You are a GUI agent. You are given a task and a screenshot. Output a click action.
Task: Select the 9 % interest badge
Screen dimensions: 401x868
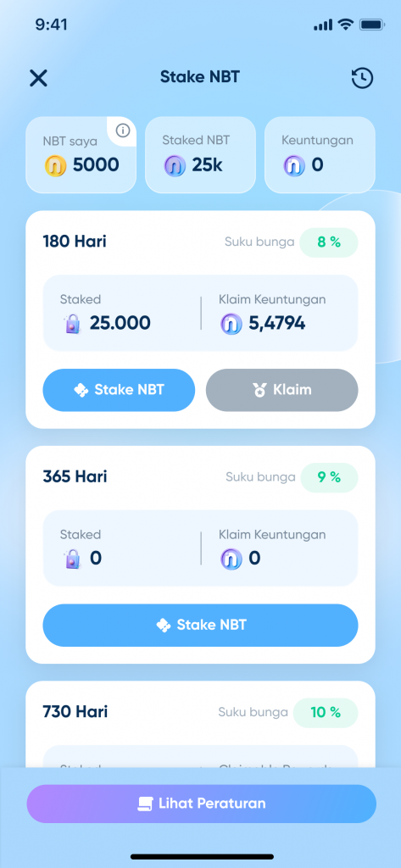[x=330, y=477]
